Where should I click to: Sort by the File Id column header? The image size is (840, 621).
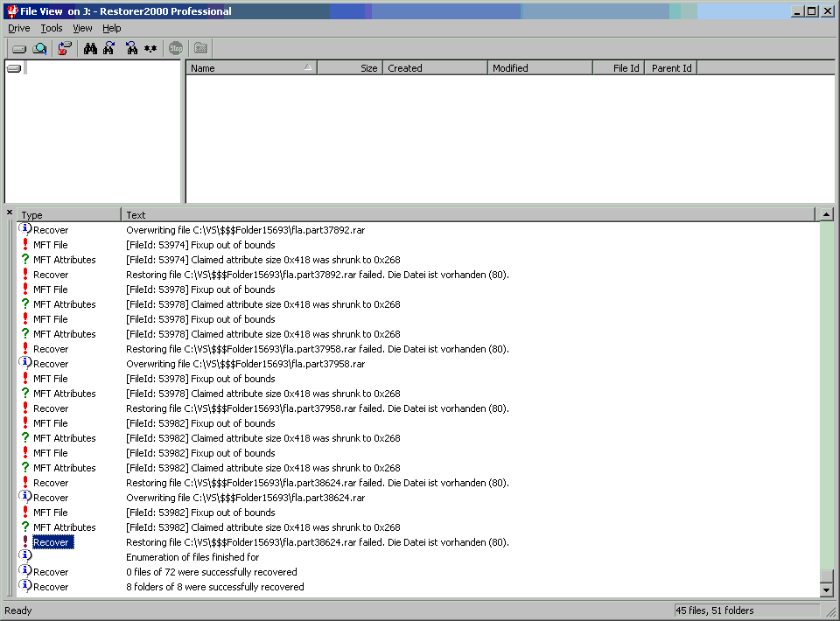619,68
